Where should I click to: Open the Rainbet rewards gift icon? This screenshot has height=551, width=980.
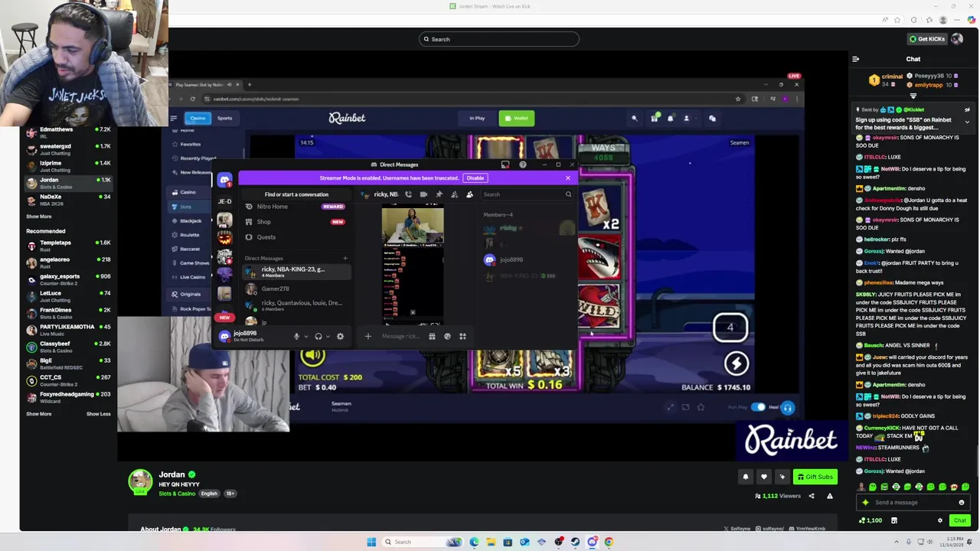tap(655, 118)
